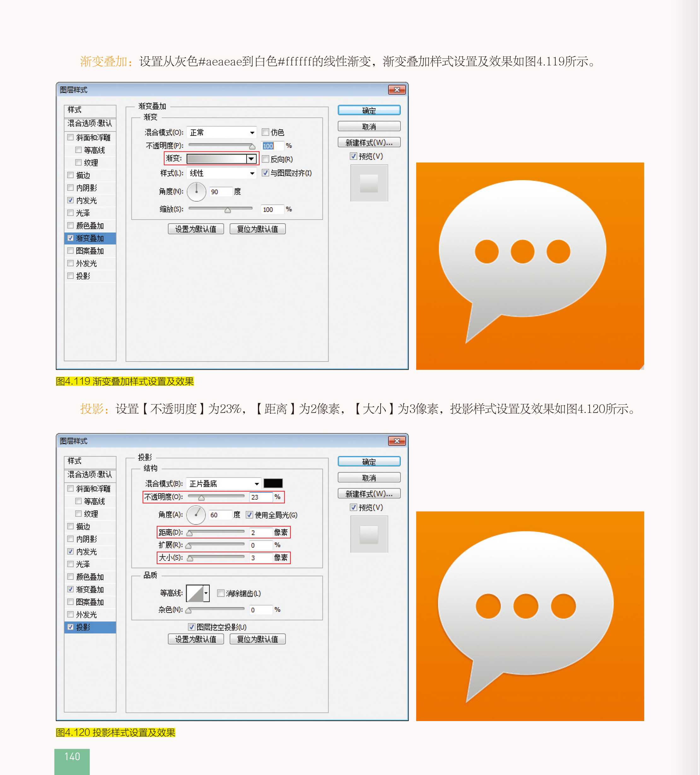Select 渐变叠加 in the top styles list

pyautogui.click(x=90, y=238)
